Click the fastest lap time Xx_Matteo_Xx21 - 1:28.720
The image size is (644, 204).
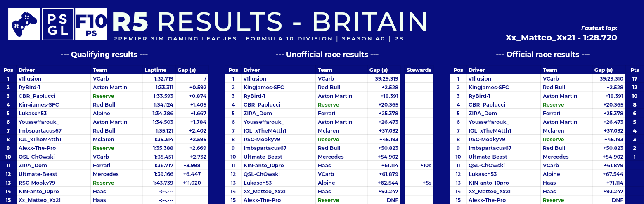[561, 38]
